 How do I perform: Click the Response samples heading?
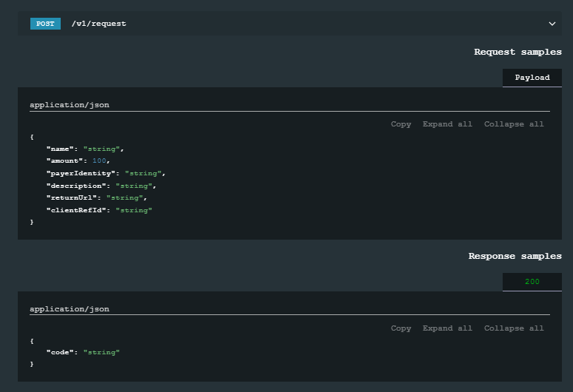(515, 256)
